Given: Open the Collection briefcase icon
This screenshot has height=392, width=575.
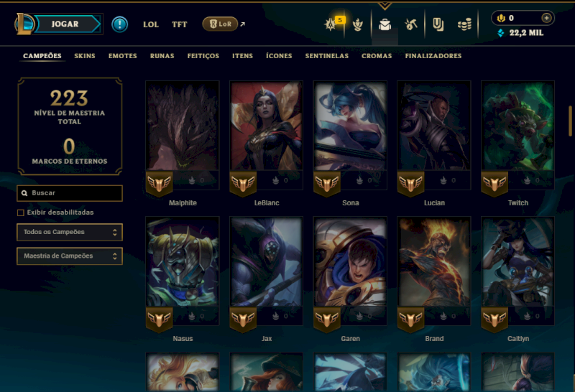Looking at the screenshot, I should tap(385, 24).
